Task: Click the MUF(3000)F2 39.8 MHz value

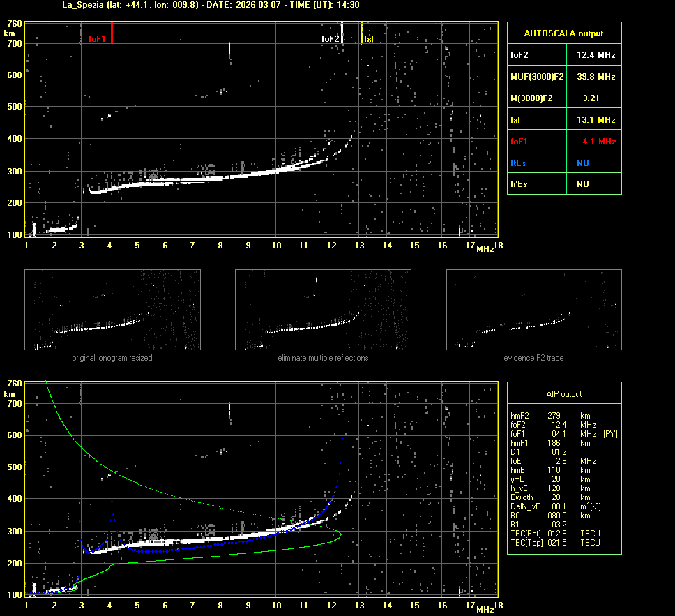Action: click(x=596, y=76)
